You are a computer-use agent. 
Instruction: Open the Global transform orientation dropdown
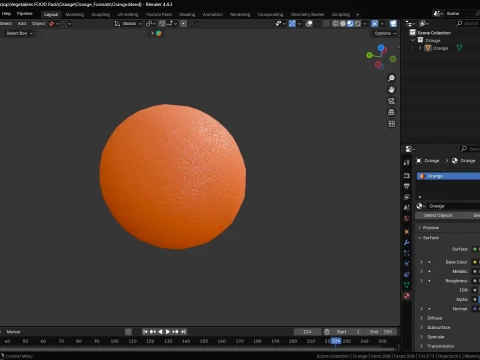tap(128, 23)
